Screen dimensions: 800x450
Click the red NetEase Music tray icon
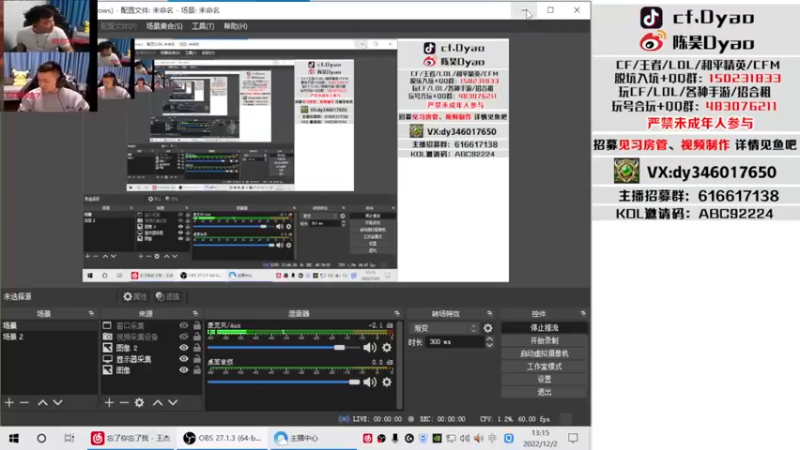tap(367, 438)
